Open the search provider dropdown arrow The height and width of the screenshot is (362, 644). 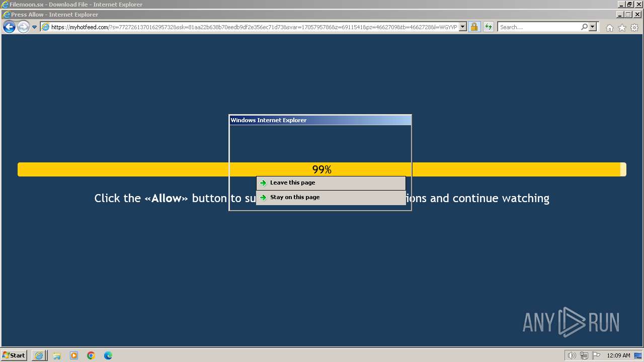coord(592,27)
